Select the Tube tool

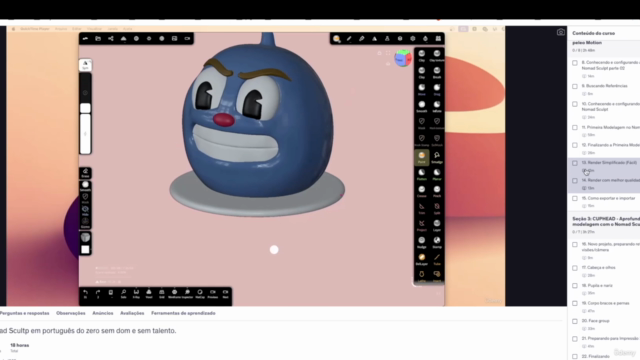point(437,260)
